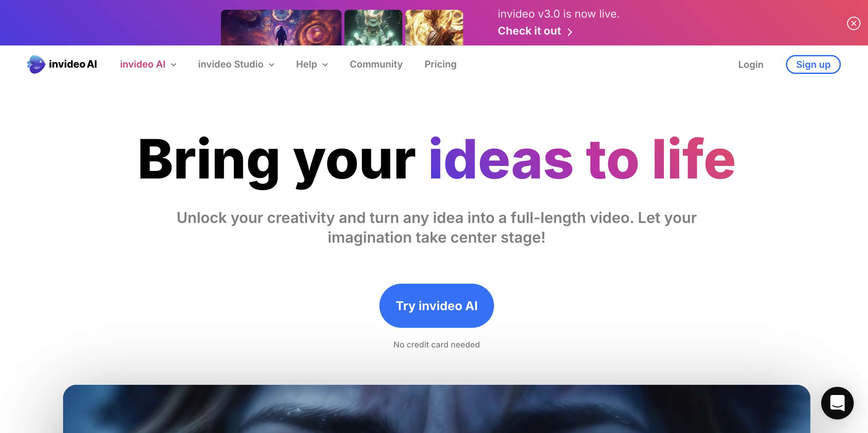
Task: Open the cosmic portal banner thumbnail
Action: [x=281, y=27]
